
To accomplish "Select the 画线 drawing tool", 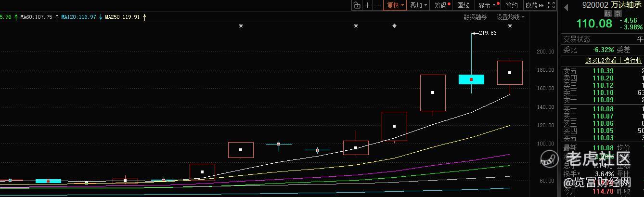I will click(463, 5).
